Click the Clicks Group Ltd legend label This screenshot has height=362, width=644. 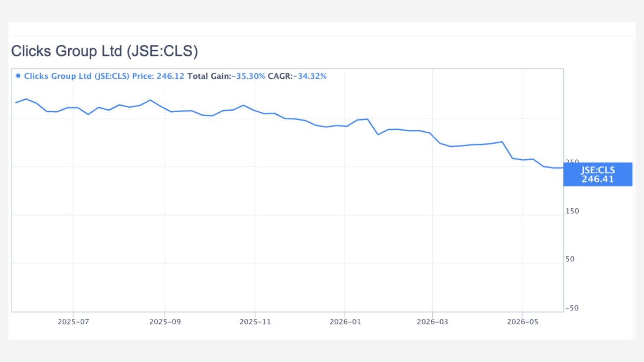coord(77,76)
